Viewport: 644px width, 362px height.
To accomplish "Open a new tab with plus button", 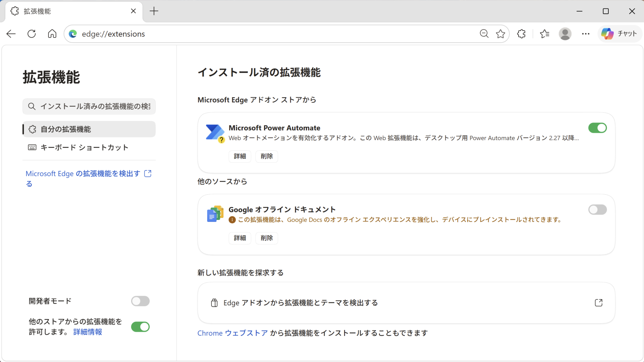I will pos(154,11).
